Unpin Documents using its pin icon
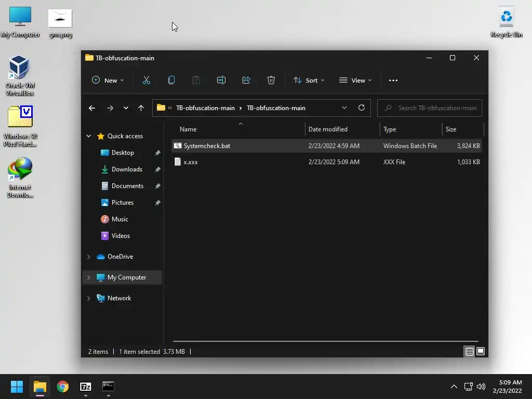This screenshot has height=399, width=532. tap(158, 187)
